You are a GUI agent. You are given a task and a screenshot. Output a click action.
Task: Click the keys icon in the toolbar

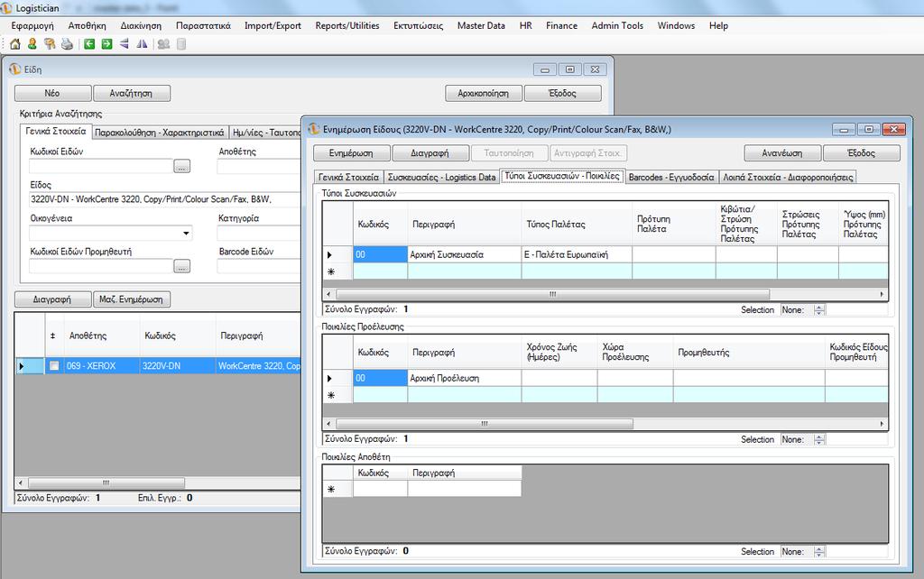(50, 44)
